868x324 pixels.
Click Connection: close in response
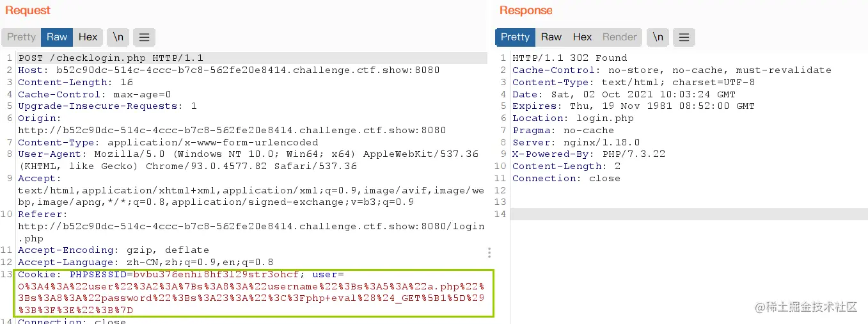[567, 179]
